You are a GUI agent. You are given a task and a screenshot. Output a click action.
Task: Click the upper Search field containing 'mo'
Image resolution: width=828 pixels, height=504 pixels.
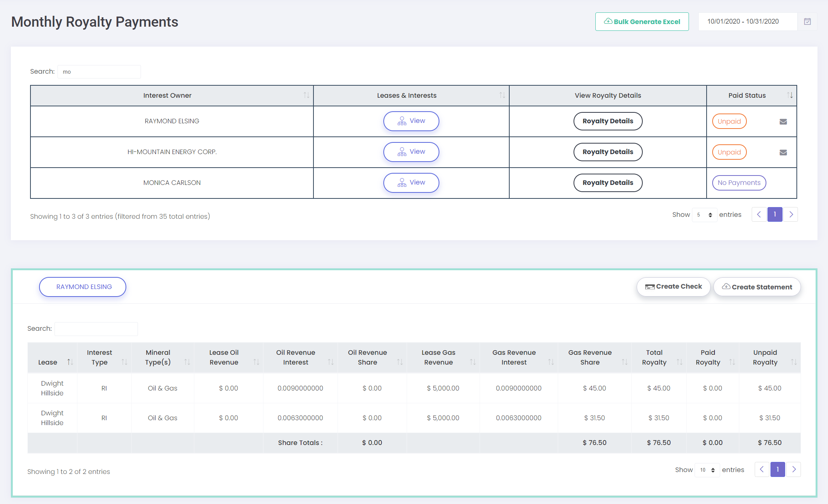[x=99, y=72]
